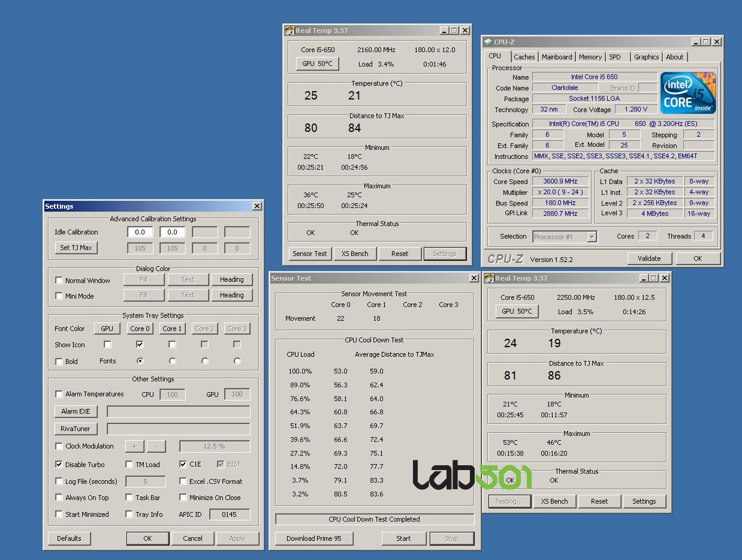
Task: Toggle the C1E checkbox
Action: [183, 464]
